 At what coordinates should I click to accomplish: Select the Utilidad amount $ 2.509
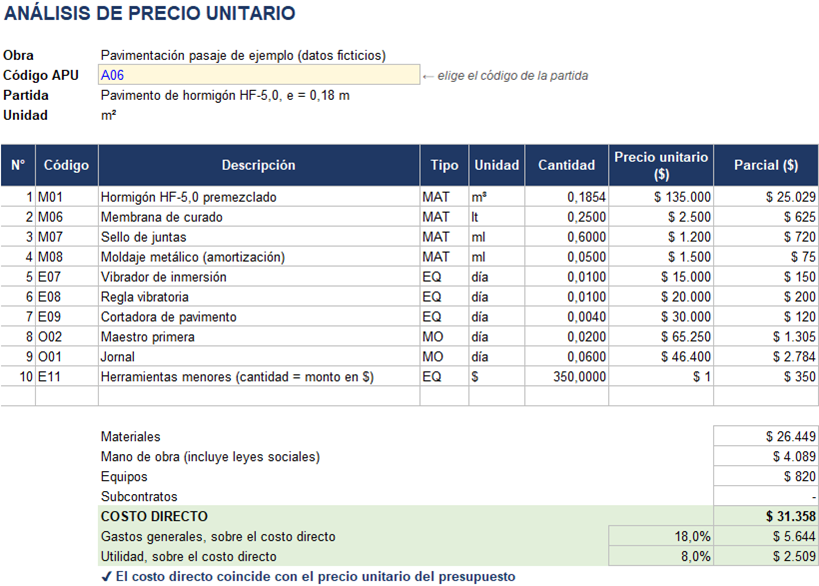[x=766, y=556]
